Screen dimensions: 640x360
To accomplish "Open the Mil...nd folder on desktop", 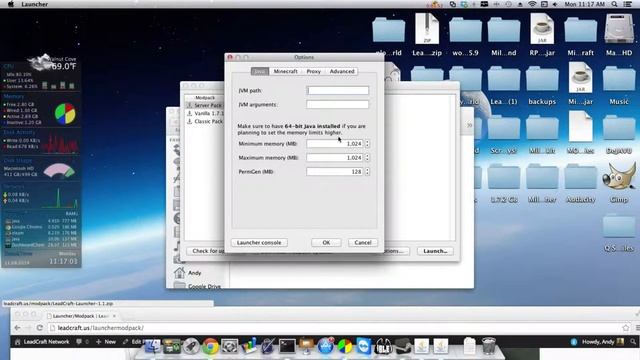I will click(504, 35).
